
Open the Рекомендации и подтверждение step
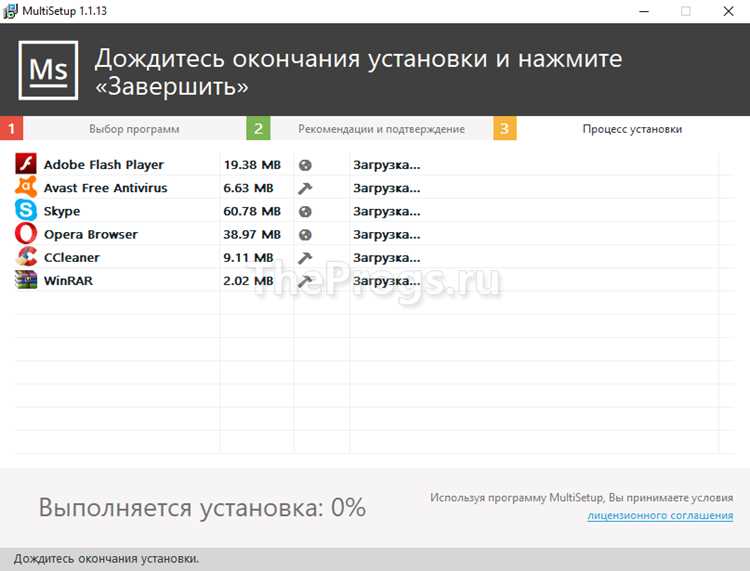pos(382,129)
